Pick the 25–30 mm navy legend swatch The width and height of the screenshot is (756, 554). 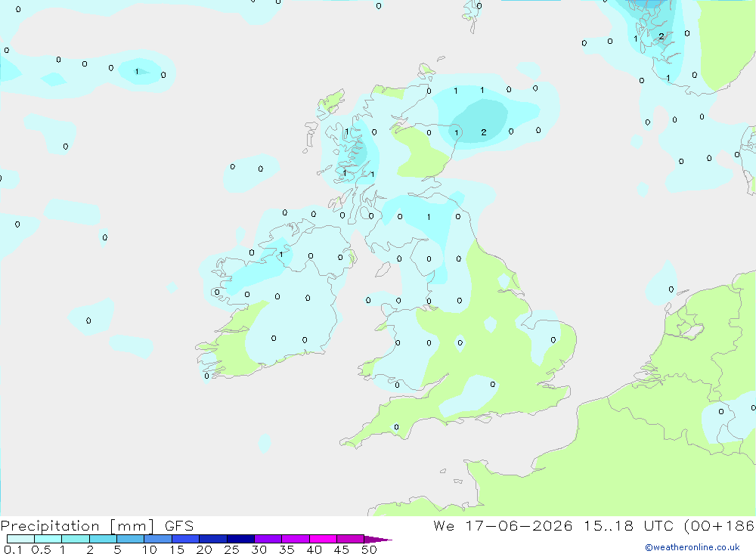click(x=240, y=539)
